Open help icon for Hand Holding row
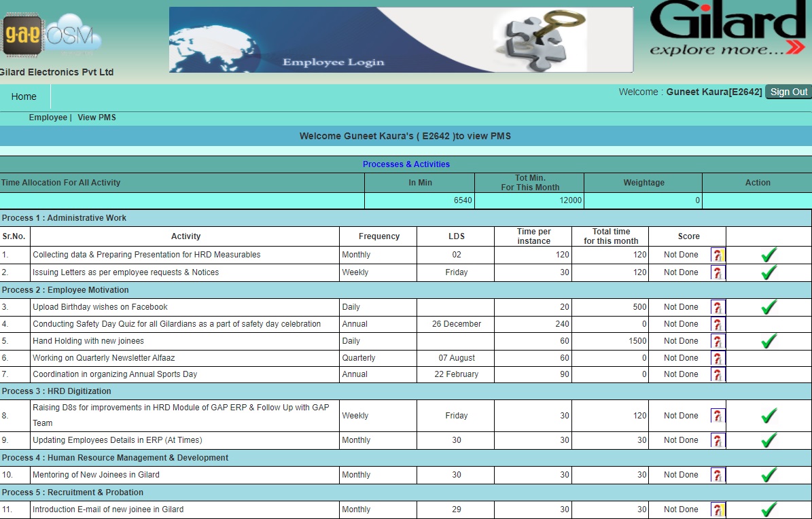 point(718,342)
